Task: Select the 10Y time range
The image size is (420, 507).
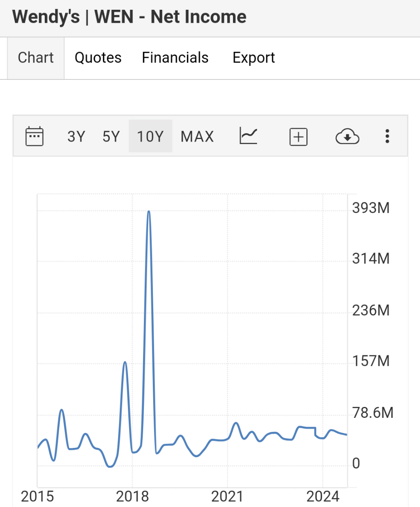Action: click(150, 136)
